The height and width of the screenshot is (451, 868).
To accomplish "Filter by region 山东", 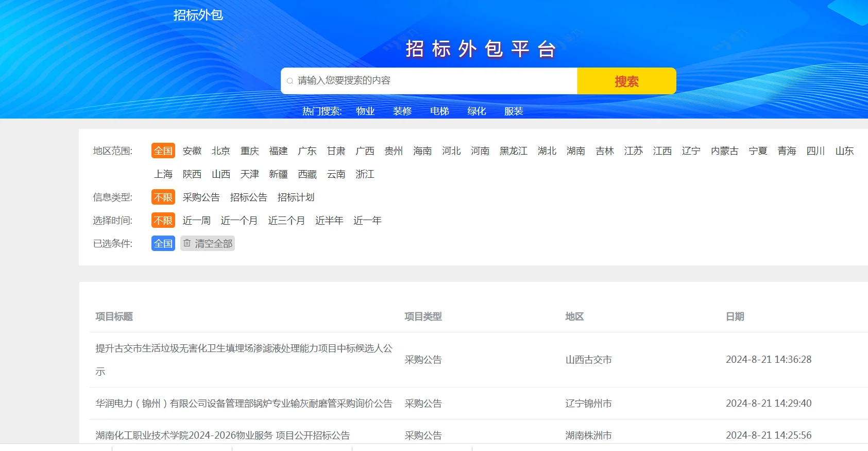I will click(x=845, y=151).
